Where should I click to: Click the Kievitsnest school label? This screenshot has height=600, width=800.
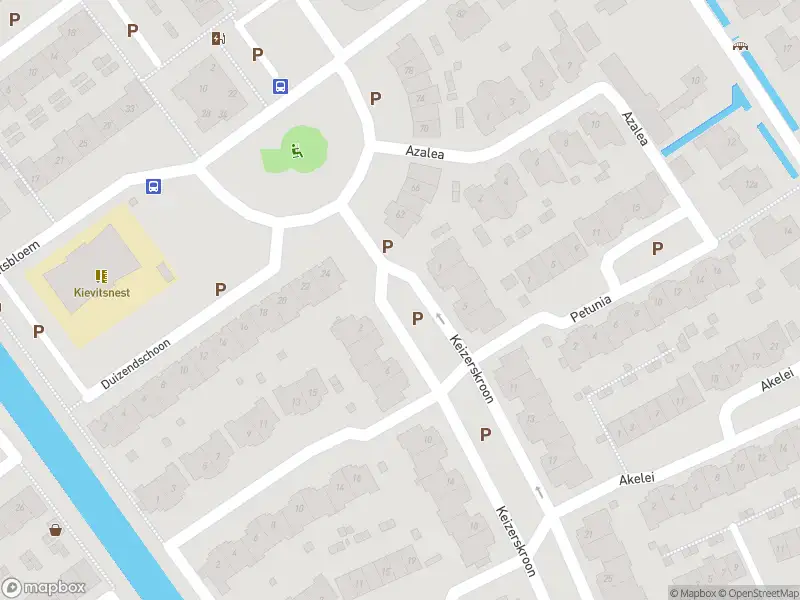point(102,293)
